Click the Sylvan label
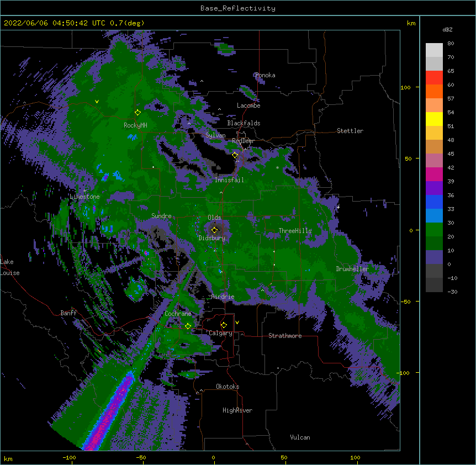The width and height of the screenshot is (476, 465). point(215,135)
